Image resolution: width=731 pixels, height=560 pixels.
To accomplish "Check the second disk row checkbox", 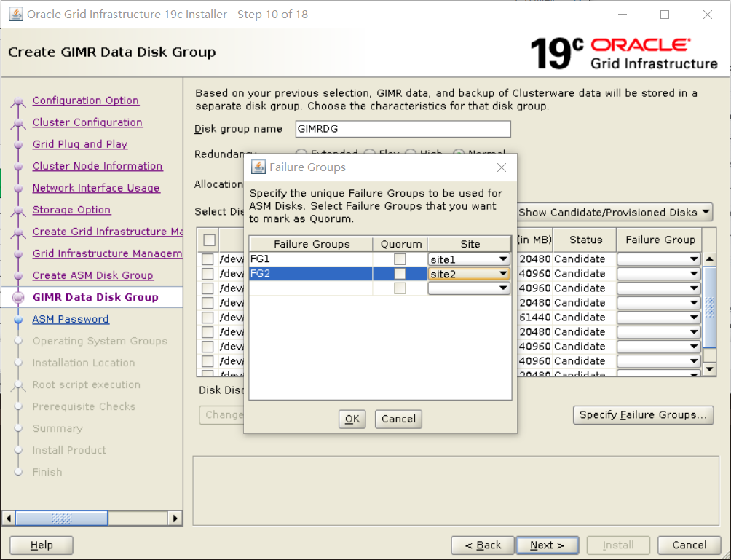I will (208, 274).
